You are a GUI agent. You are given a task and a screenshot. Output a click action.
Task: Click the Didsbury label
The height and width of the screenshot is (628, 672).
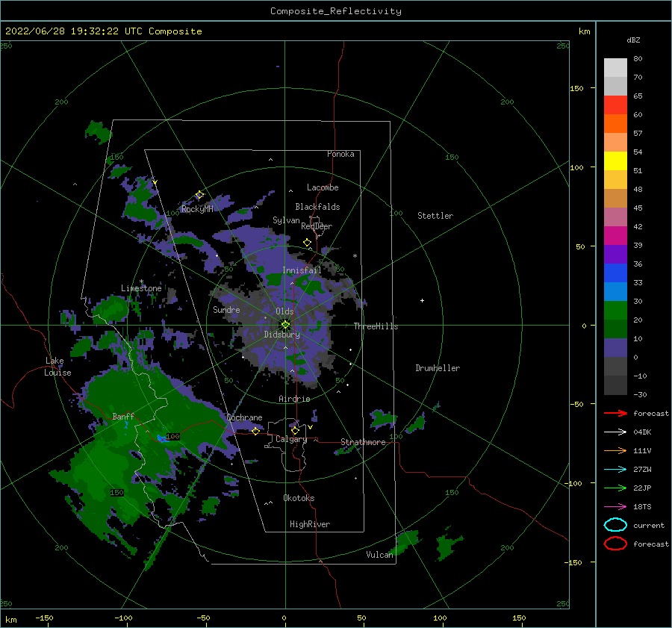[282, 335]
